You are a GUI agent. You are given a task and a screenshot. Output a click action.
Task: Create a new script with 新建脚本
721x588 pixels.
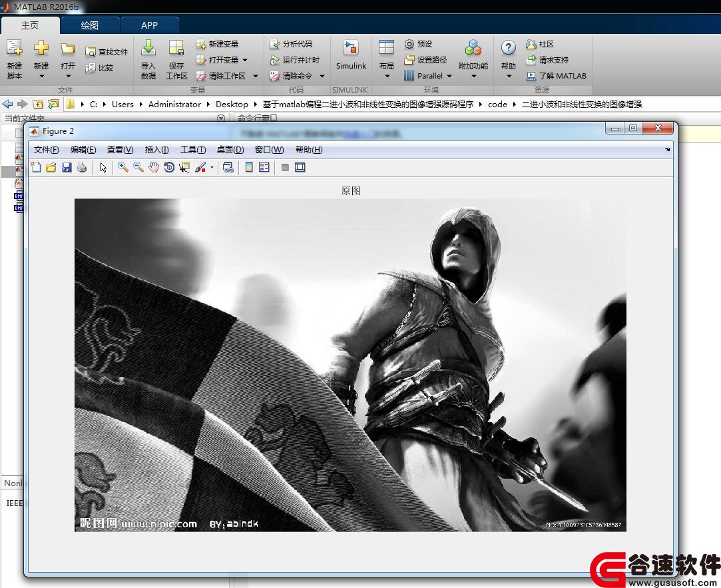click(x=14, y=59)
